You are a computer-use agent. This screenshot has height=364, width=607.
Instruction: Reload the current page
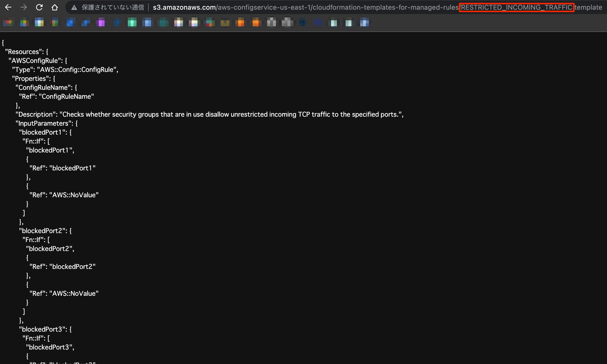(39, 7)
